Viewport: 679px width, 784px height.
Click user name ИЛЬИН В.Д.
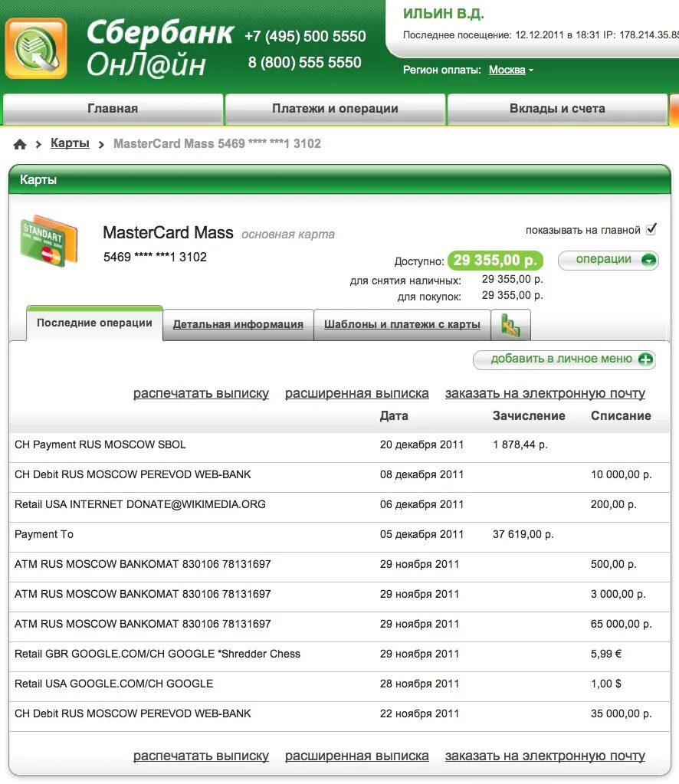444,14
